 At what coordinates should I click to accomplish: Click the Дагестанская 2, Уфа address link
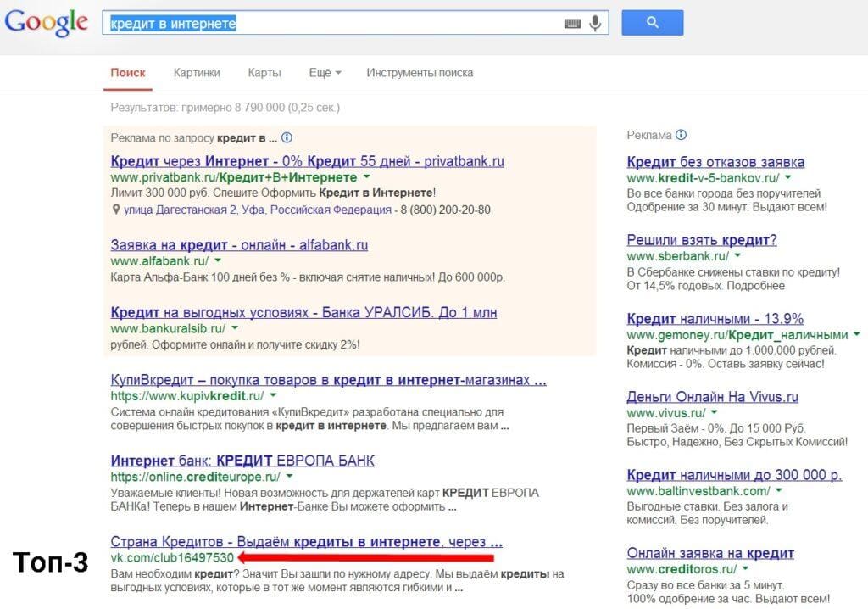(x=258, y=210)
